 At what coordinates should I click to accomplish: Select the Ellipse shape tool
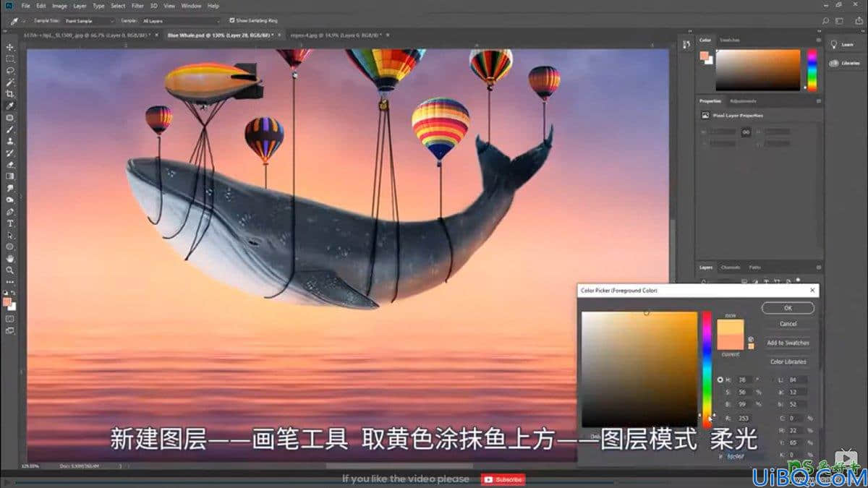click(x=10, y=247)
